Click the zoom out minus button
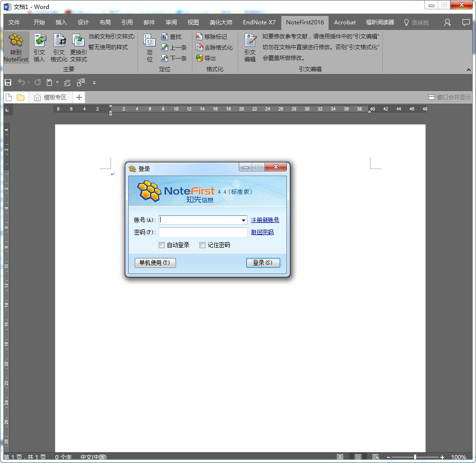The width and height of the screenshot is (476, 463). pos(388,457)
